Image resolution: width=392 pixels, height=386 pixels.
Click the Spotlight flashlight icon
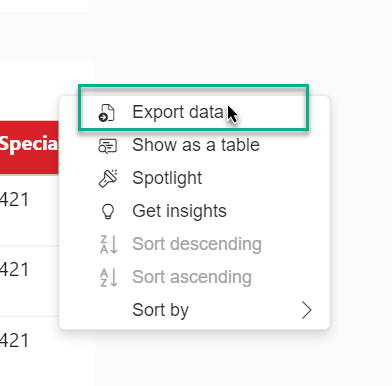click(108, 178)
